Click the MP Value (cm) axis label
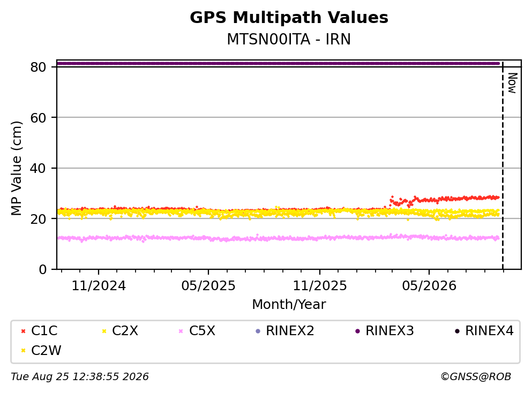This screenshot has width=532, height=393. click(x=16, y=168)
